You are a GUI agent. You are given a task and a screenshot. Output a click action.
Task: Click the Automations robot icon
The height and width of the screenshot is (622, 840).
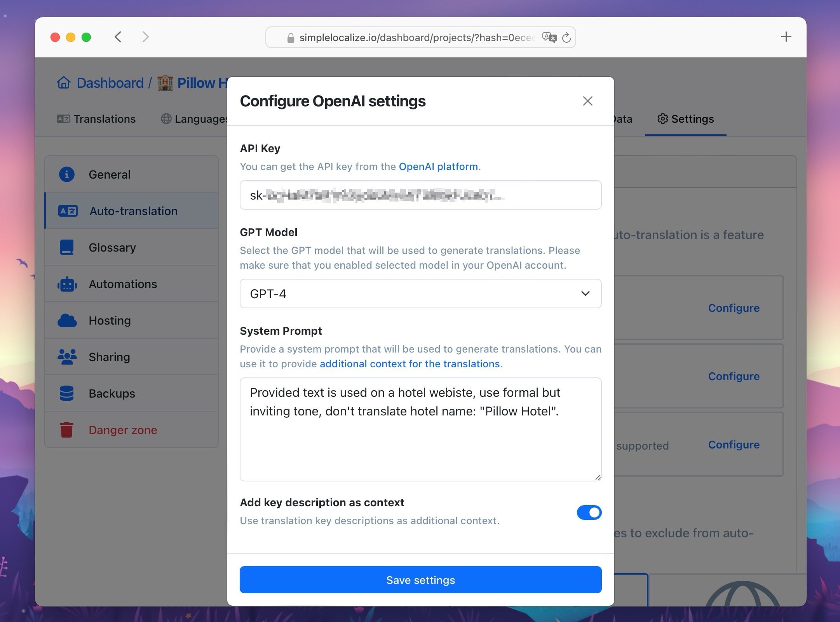pos(67,284)
